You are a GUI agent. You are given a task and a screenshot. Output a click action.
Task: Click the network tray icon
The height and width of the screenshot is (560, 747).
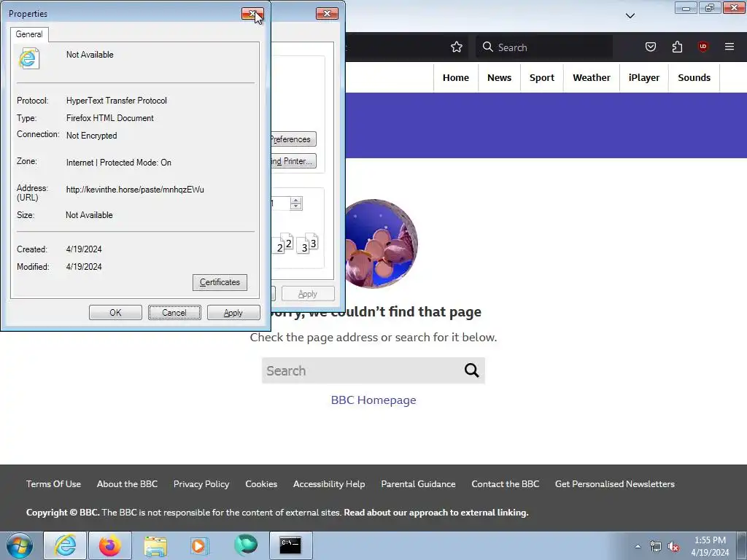tap(656, 546)
